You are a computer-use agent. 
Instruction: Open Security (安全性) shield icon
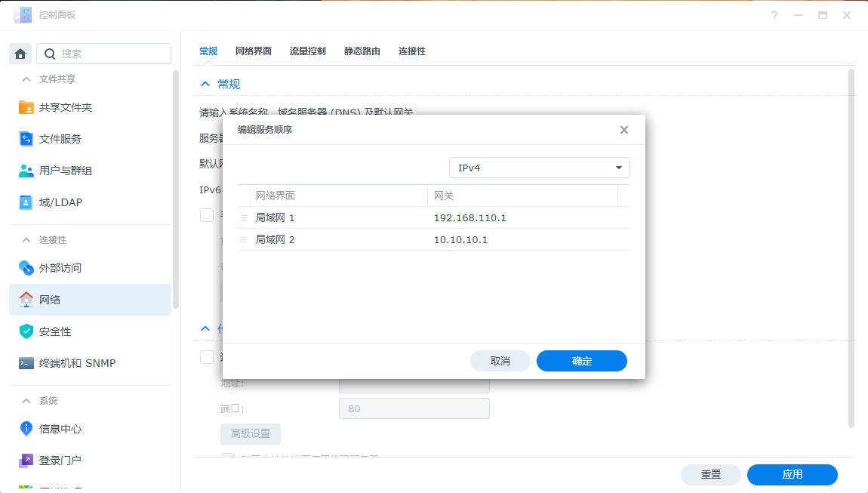coord(26,331)
